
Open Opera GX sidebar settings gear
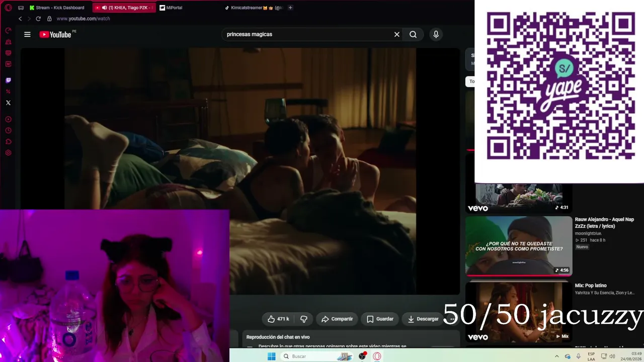tap(8, 153)
